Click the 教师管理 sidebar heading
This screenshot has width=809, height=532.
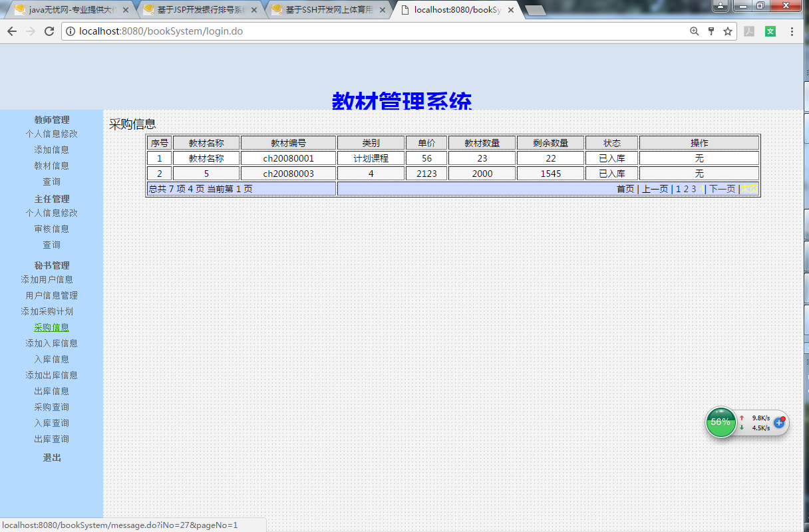coord(52,120)
